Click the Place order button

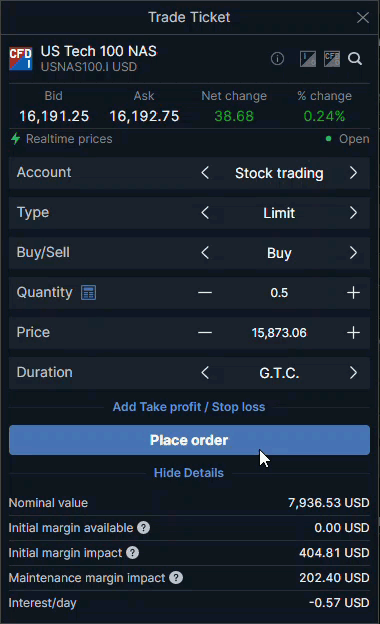[189, 440]
